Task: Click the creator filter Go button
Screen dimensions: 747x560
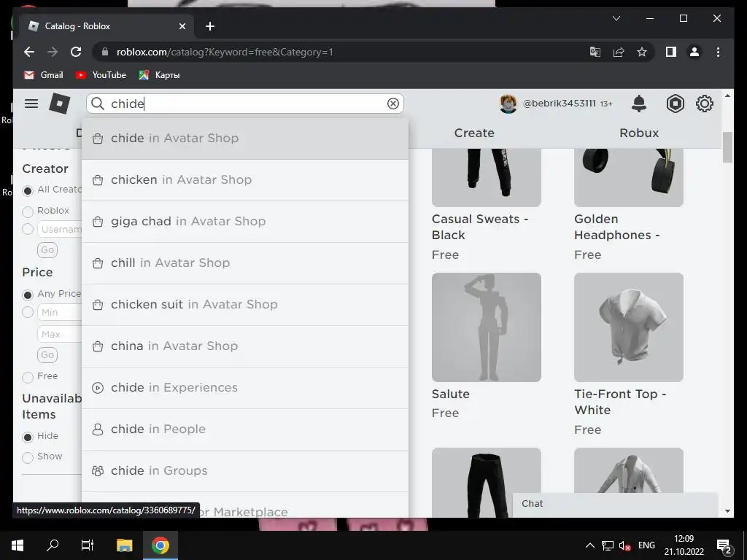Action: click(47, 250)
